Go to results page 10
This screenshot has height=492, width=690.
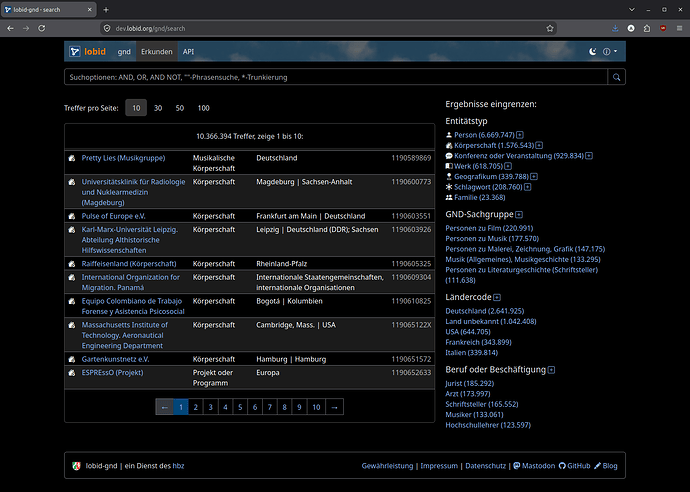(x=316, y=407)
